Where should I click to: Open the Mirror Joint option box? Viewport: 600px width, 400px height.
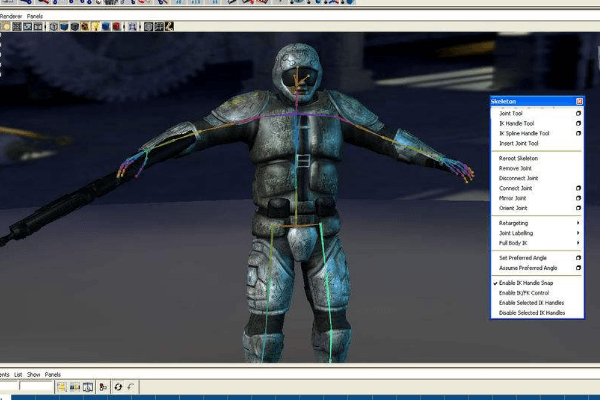click(x=578, y=198)
